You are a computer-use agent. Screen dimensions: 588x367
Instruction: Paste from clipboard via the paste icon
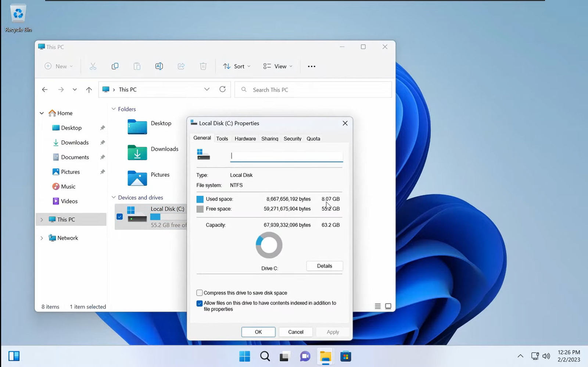137,66
